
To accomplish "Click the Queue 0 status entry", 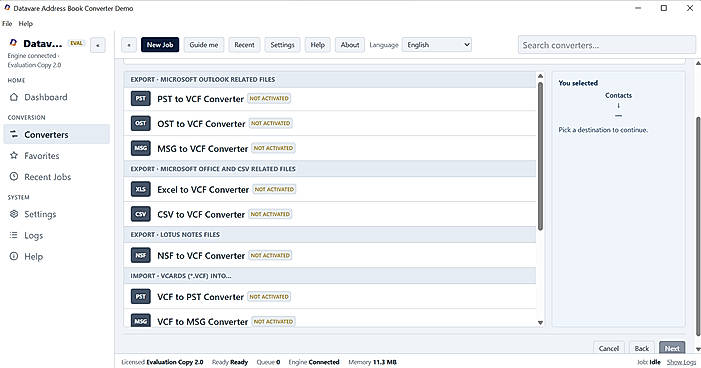I will [x=268, y=362].
